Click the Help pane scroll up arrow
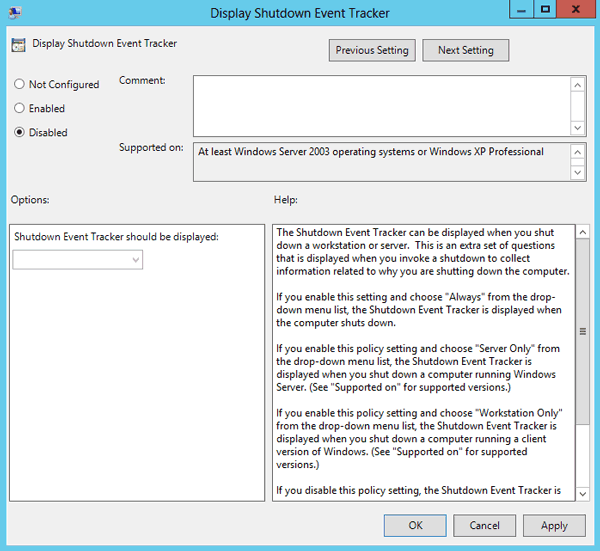The image size is (600, 551). pos(582,232)
